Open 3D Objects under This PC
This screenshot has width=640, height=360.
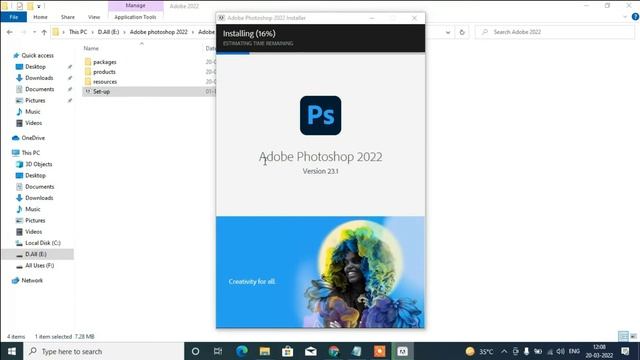coord(38,164)
